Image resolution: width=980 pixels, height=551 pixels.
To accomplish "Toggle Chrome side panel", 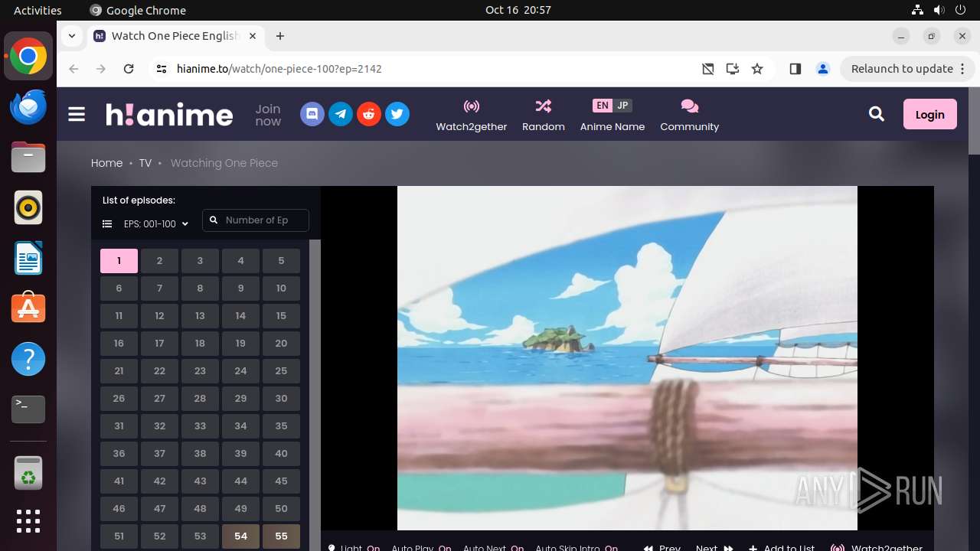I will [795, 69].
